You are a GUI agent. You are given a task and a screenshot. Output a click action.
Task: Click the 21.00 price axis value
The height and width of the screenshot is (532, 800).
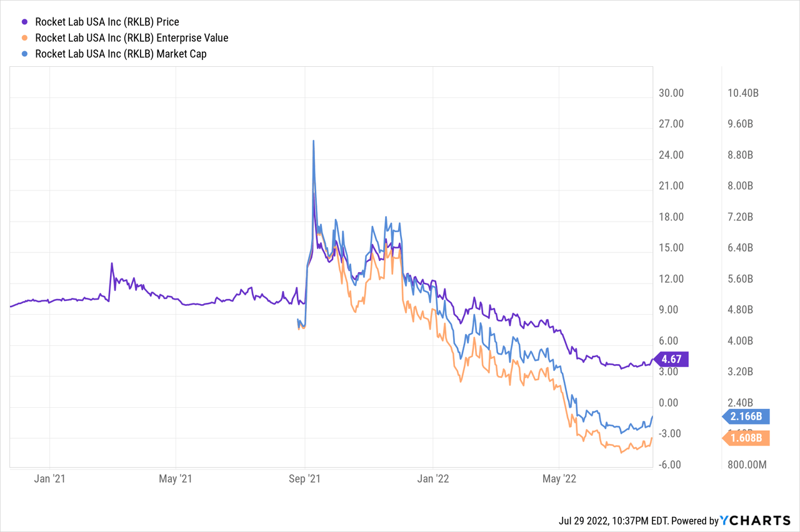[x=672, y=185]
